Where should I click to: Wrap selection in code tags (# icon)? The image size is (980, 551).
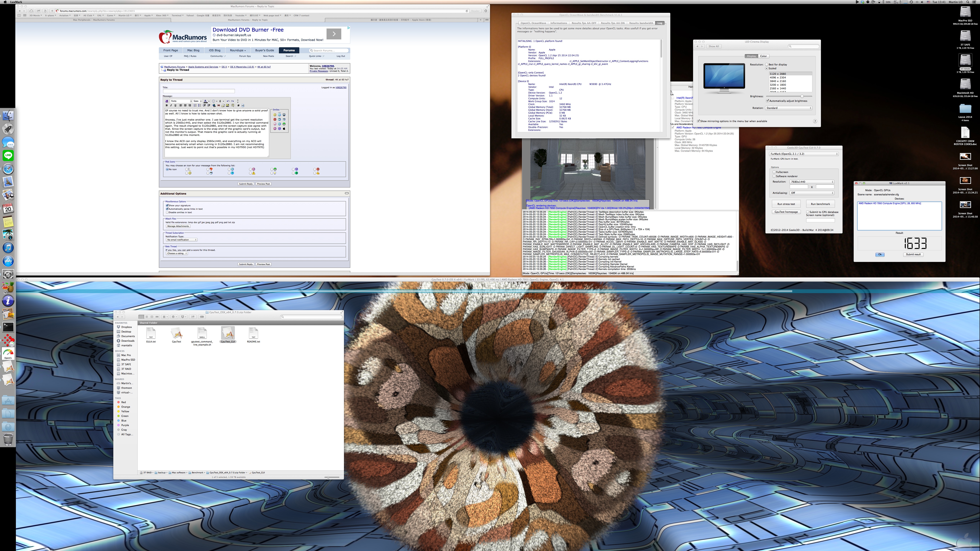click(x=238, y=105)
